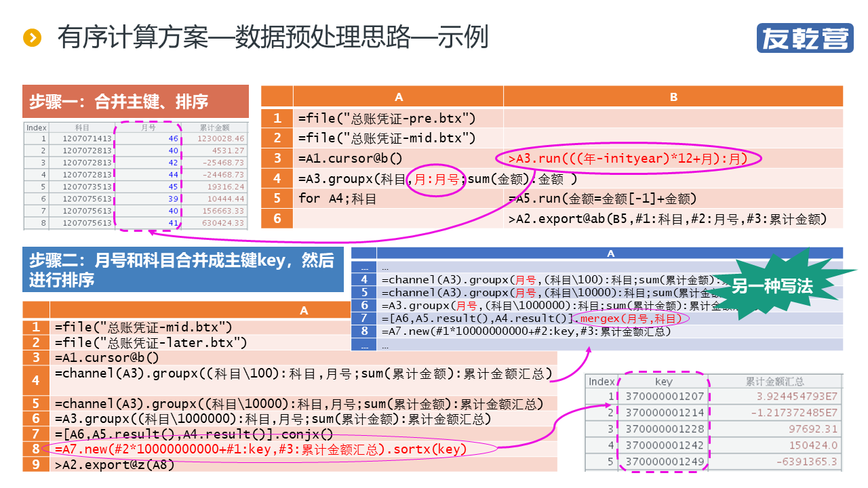This screenshot has width=868, height=488.
Task: Click the 累计金额 column header in the step one table
Action: [x=214, y=127]
